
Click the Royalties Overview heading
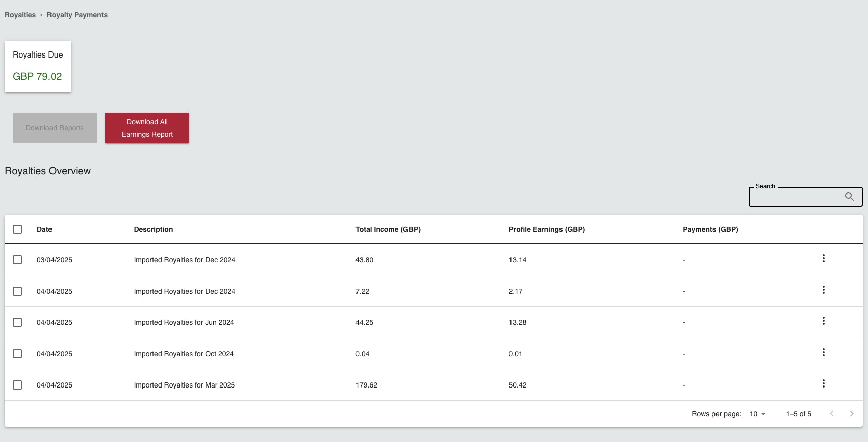tap(47, 171)
